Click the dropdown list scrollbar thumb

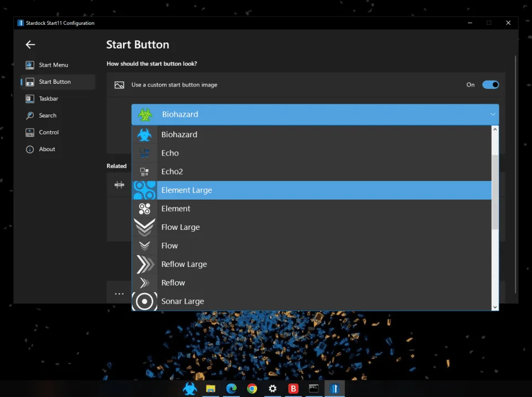tap(495, 192)
